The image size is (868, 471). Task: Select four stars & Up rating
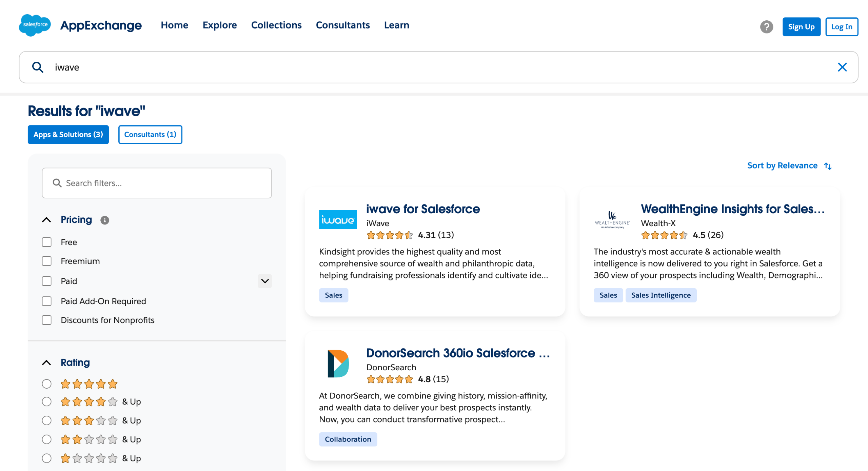click(x=46, y=401)
